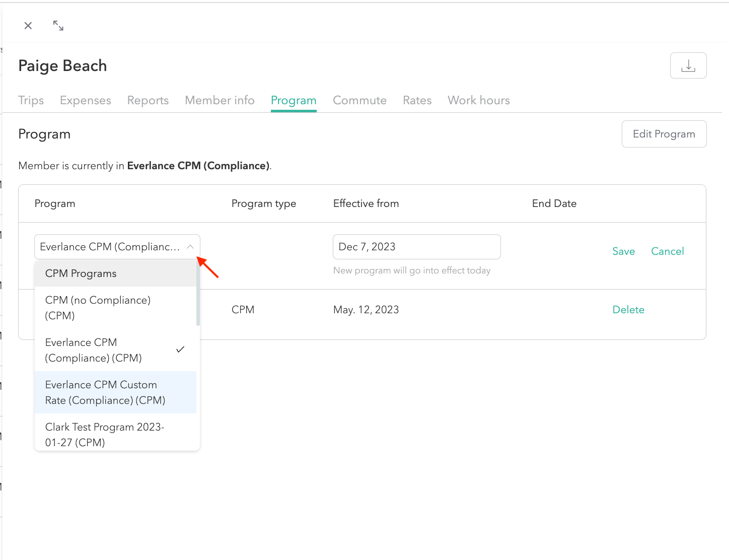The image size is (729, 560).
Task: Go to the Reports tab
Action: pyautogui.click(x=148, y=100)
